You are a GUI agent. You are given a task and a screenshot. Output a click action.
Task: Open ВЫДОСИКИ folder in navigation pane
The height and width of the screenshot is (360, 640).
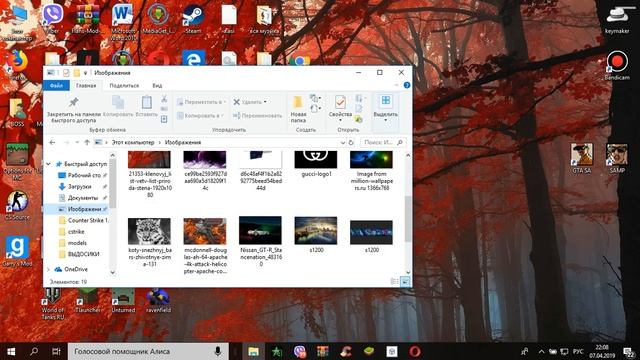tap(83, 254)
